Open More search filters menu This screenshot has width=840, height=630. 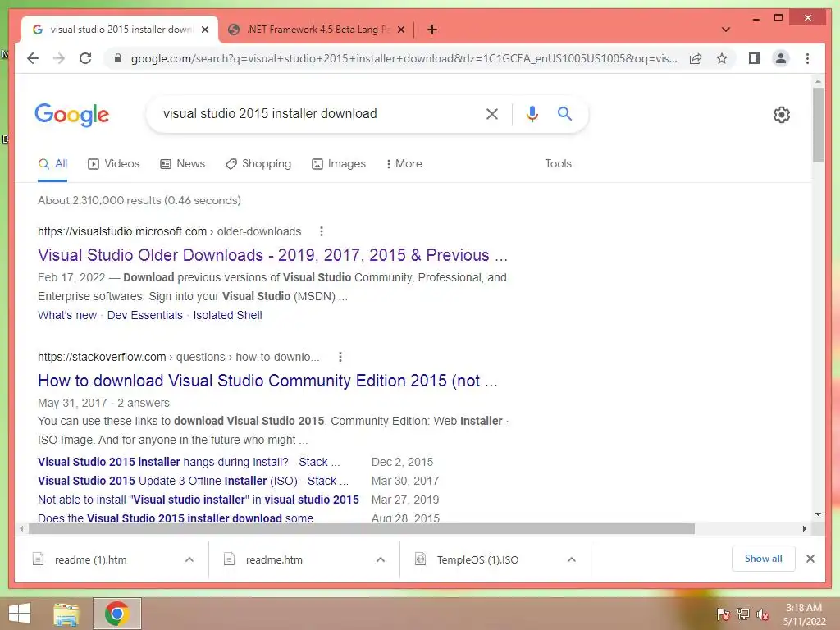[404, 163]
